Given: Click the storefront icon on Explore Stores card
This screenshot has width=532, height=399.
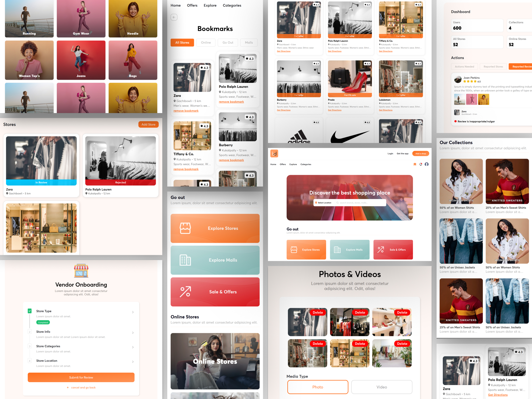Looking at the screenshot, I should (x=185, y=228).
